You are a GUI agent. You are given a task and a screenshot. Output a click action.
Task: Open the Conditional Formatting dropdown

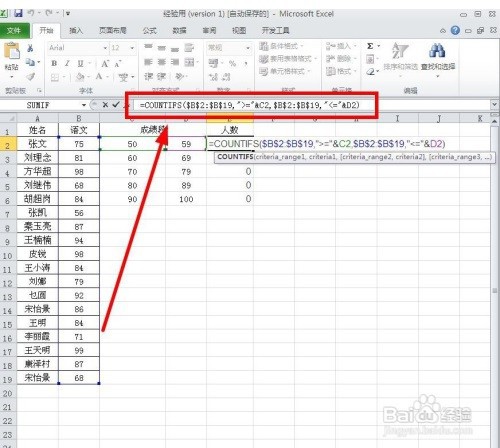(282, 46)
